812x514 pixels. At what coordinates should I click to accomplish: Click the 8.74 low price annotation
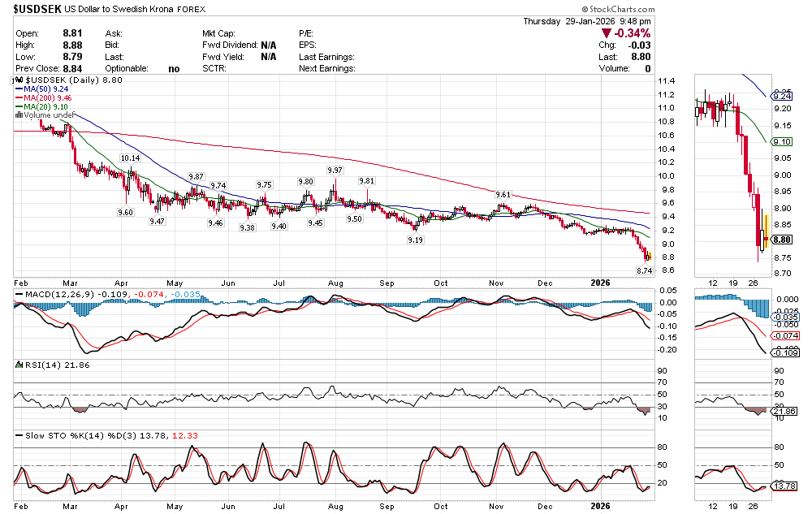coord(644,270)
